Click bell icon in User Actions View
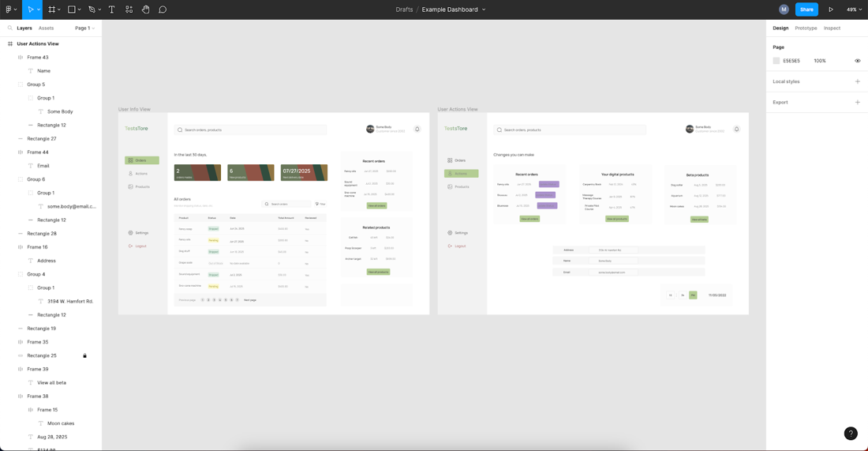The width and height of the screenshot is (868, 451). tap(737, 129)
